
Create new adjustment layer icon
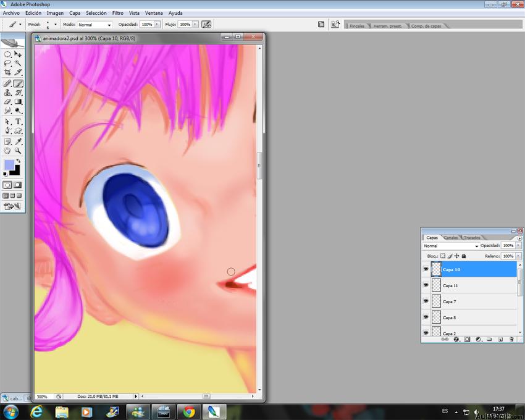pyautogui.click(x=479, y=339)
